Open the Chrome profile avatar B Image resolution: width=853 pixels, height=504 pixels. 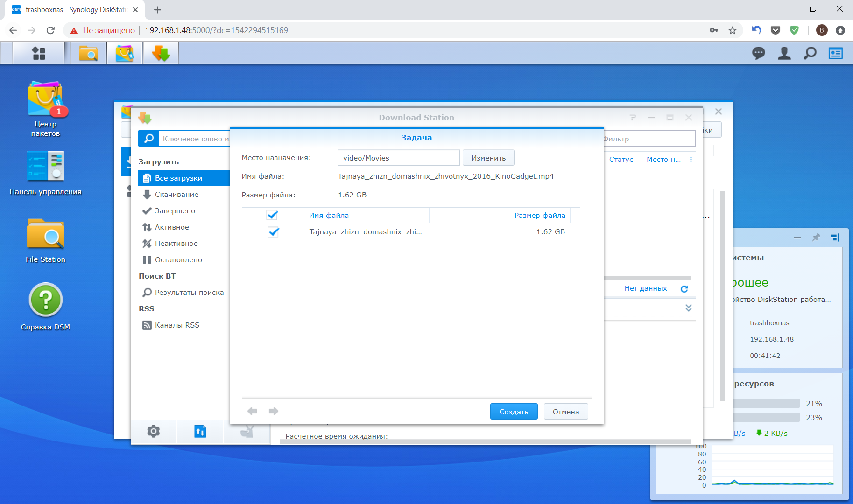pos(822,30)
